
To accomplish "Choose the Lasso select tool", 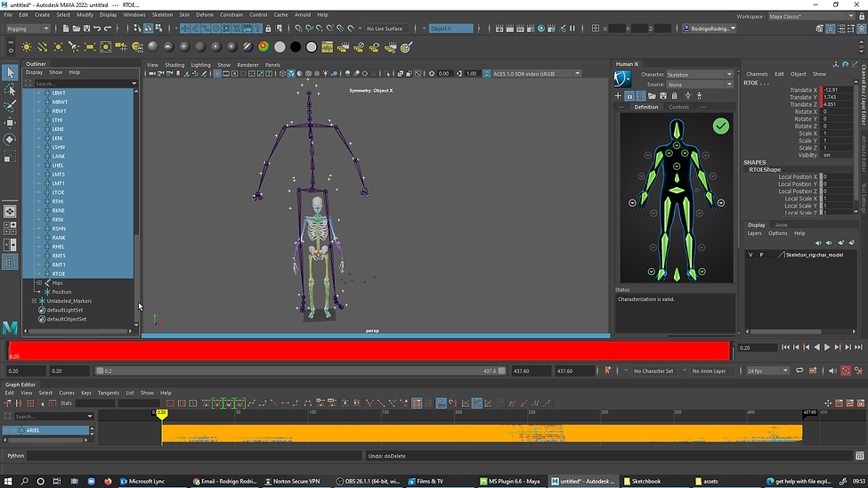I will click(10, 89).
